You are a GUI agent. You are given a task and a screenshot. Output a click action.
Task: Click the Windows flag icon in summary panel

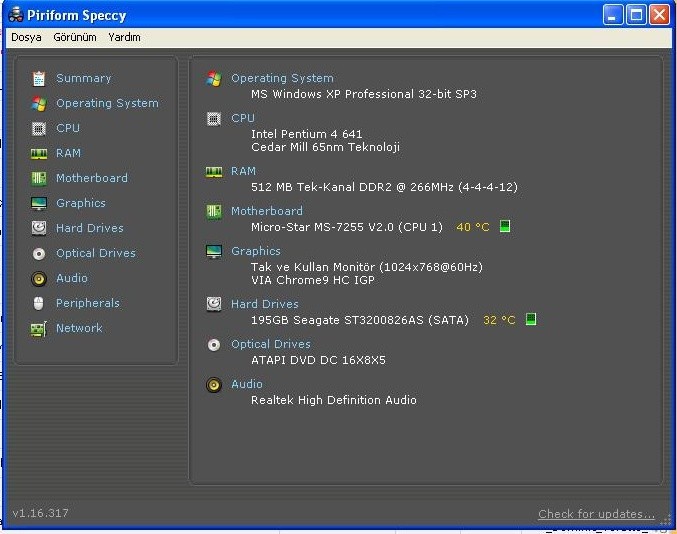214,79
